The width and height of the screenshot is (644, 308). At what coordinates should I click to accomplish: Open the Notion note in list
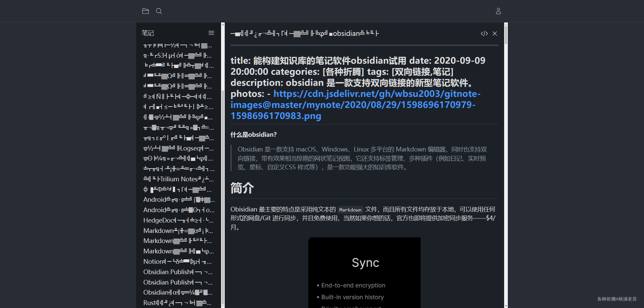(178, 261)
